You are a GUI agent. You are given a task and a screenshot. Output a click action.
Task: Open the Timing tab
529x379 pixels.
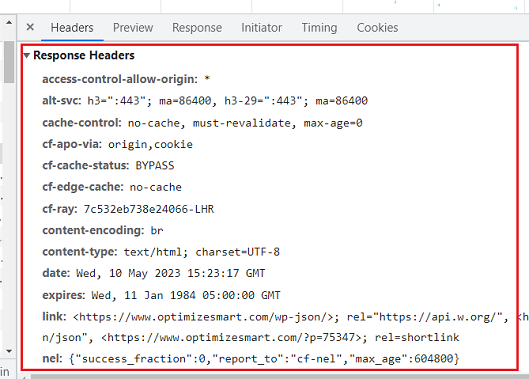click(x=319, y=28)
